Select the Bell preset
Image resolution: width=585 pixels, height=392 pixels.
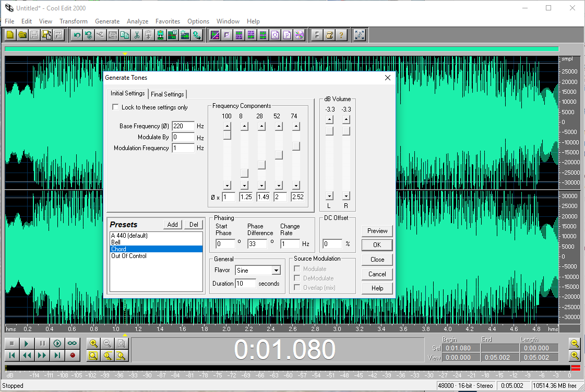157,242
